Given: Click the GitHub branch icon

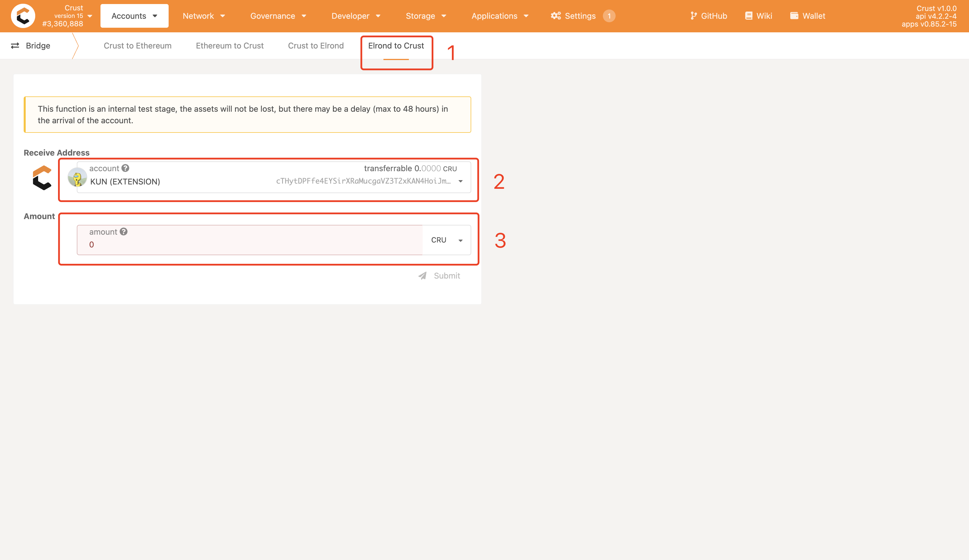Looking at the screenshot, I should 693,16.
